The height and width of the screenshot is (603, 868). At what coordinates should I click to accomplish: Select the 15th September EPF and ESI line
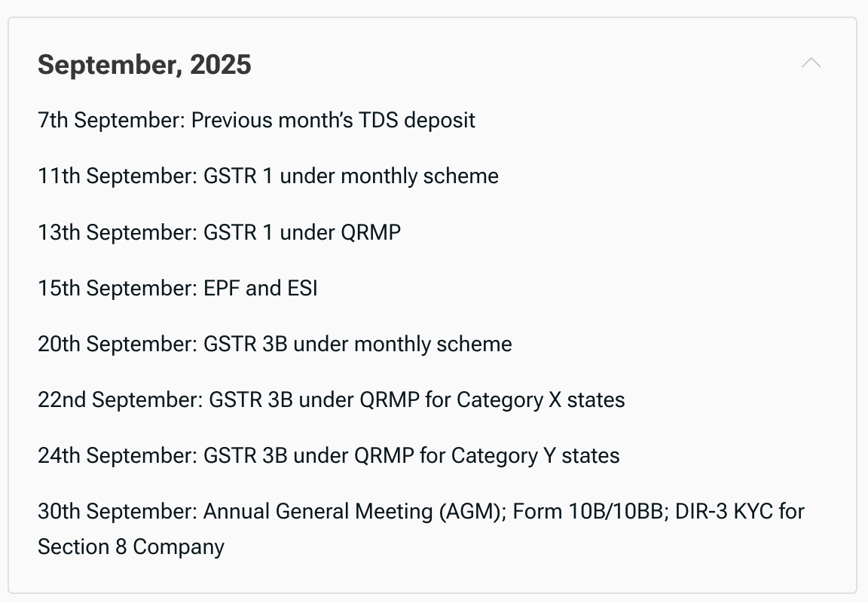click(x=178, y=288)
